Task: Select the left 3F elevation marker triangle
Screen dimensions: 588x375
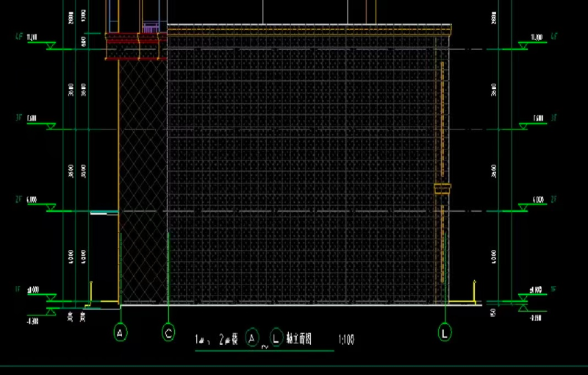Action: 51,126
